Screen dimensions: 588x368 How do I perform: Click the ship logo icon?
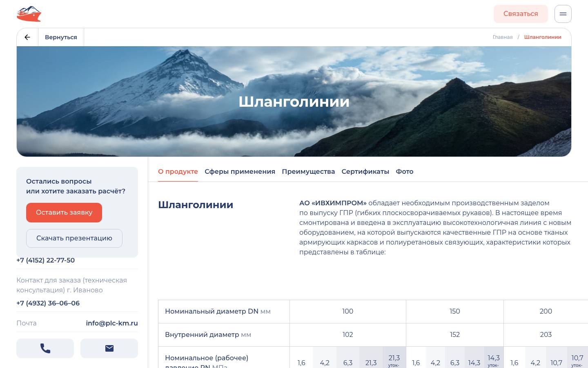pyautogui.click(x=29, y=13)
